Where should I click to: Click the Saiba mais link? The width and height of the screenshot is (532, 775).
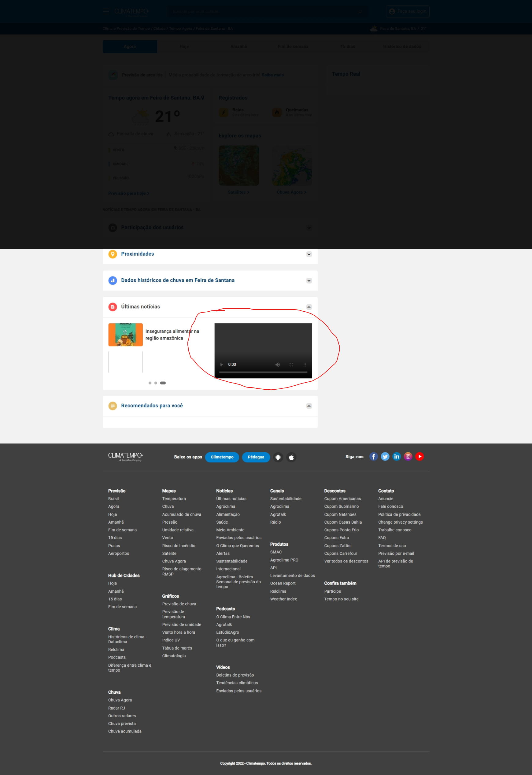tap(273, 75)
